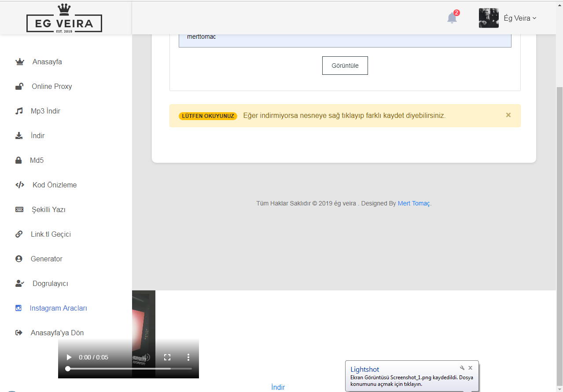Image resolution: width=563 pixels, height=392 pixels.
Task: Open the Md5 sidebar entry
Action: click(x=37, y=160)
